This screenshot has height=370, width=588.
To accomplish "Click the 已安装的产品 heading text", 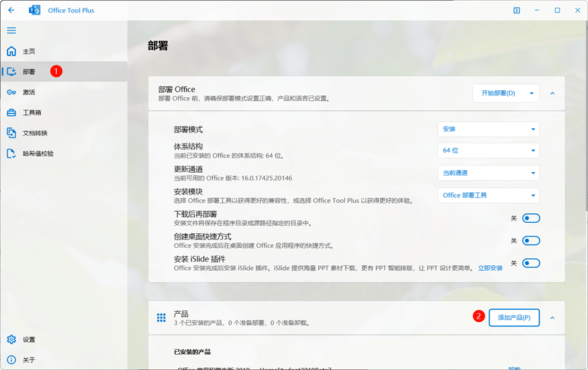I will coord(192,352).
